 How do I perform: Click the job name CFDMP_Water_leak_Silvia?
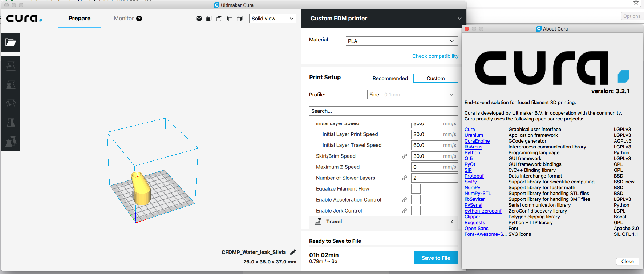(x=254, y=252)
